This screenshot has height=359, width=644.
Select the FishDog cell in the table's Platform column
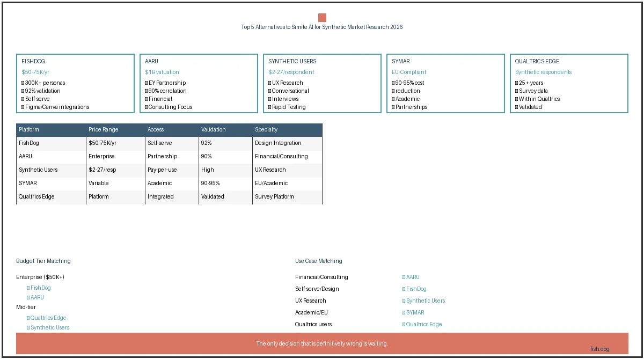tap(51, 143)
